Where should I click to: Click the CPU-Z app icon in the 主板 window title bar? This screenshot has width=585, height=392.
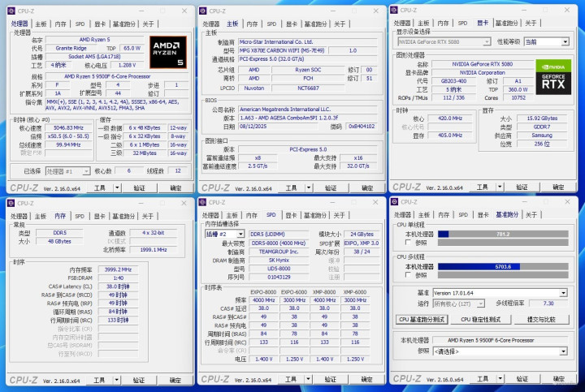[203, 11]
